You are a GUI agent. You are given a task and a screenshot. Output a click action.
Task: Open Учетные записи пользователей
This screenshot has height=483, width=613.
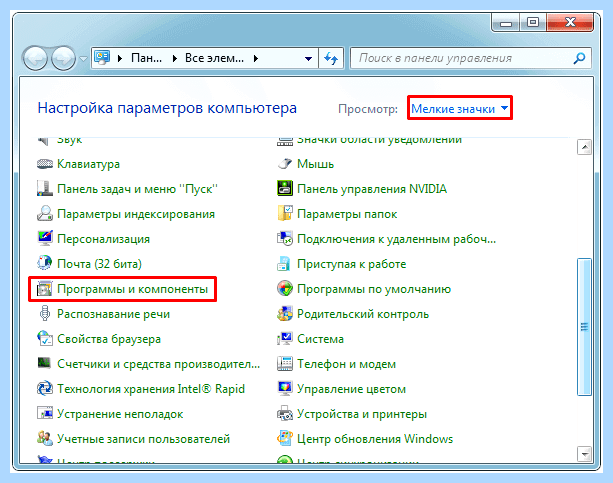(x=143, y=439)
